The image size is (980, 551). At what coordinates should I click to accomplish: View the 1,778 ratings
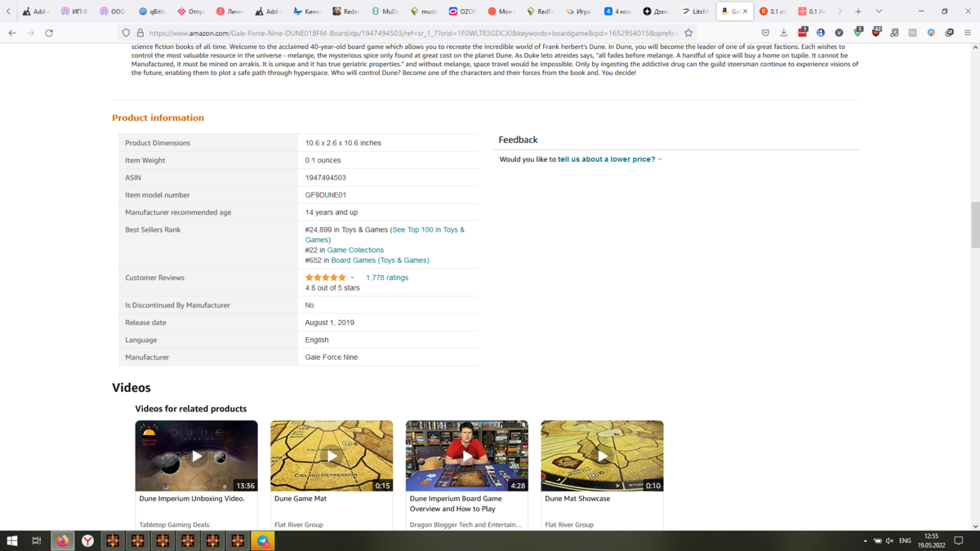click(x=387, y=278)
